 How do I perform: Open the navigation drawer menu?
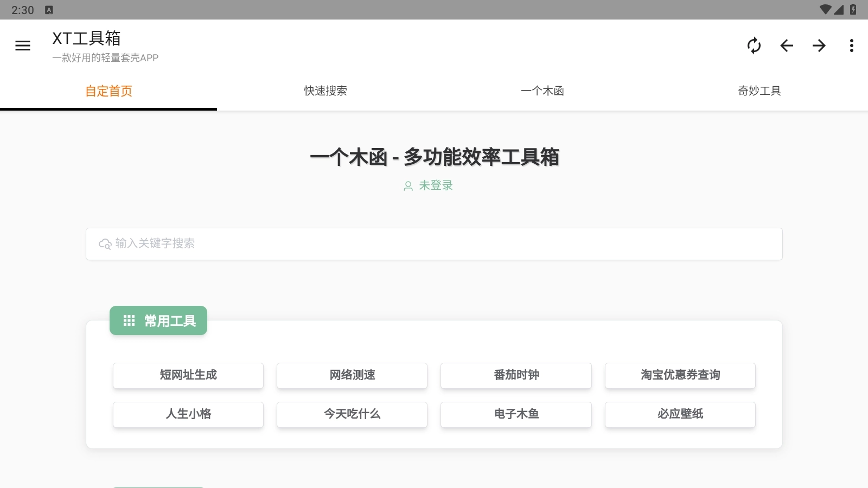(23, 46)
